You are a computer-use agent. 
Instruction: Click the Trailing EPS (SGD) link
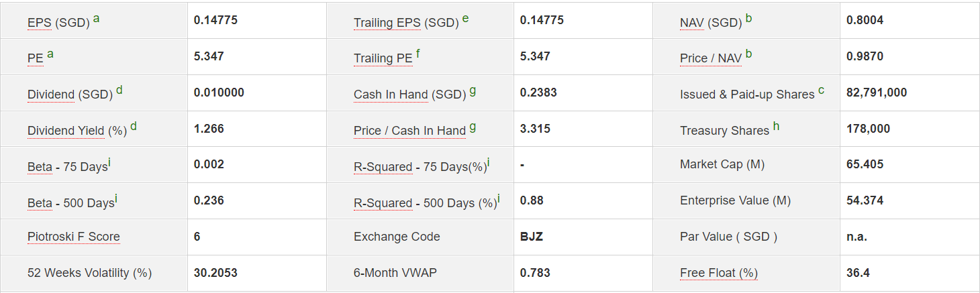[x=387, y=23]
